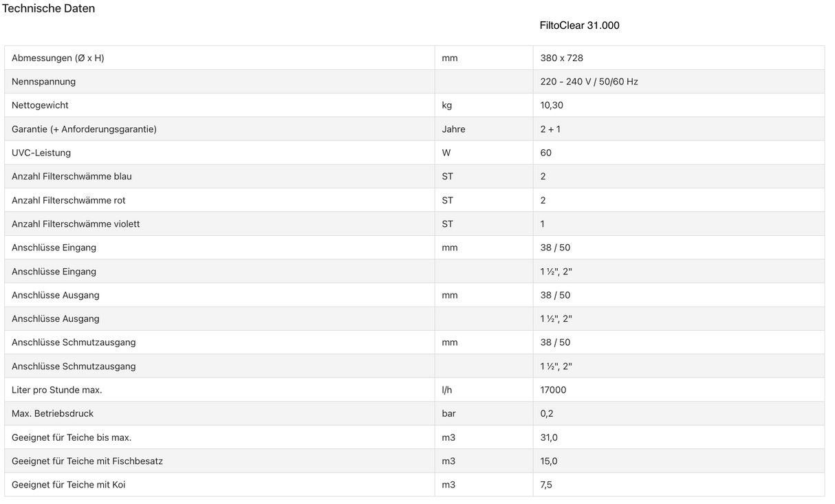Click the Nettogewicht value 10,30
Screen dimensions: 835x504
(x=552, y=105)
